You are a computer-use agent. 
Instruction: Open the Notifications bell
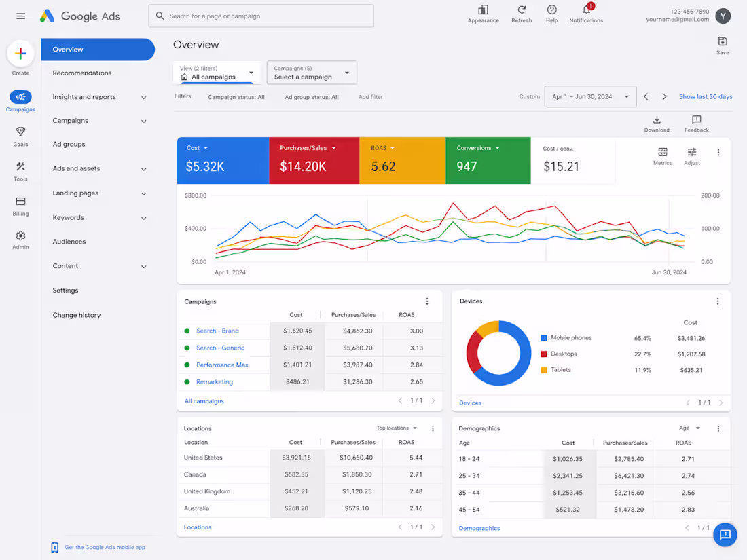point(587,10)
